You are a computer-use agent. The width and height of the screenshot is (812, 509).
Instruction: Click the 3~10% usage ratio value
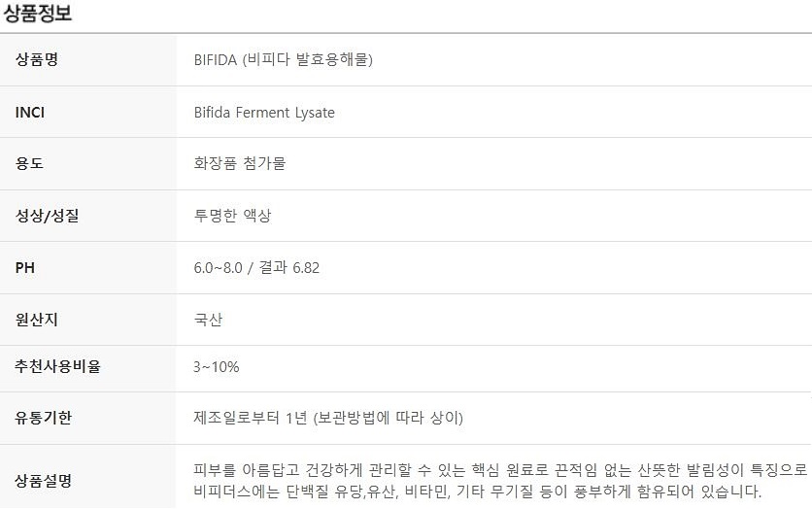(216, 367)
